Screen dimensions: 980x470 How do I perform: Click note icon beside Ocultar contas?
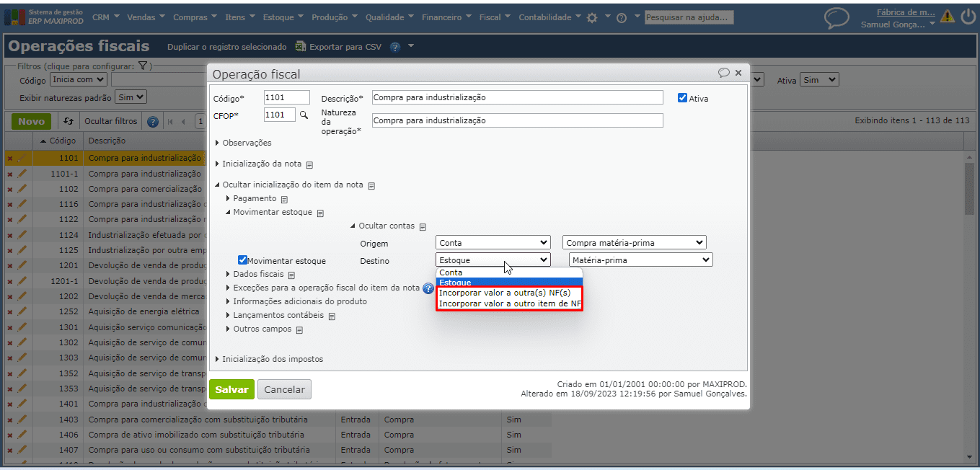[423, 226]
